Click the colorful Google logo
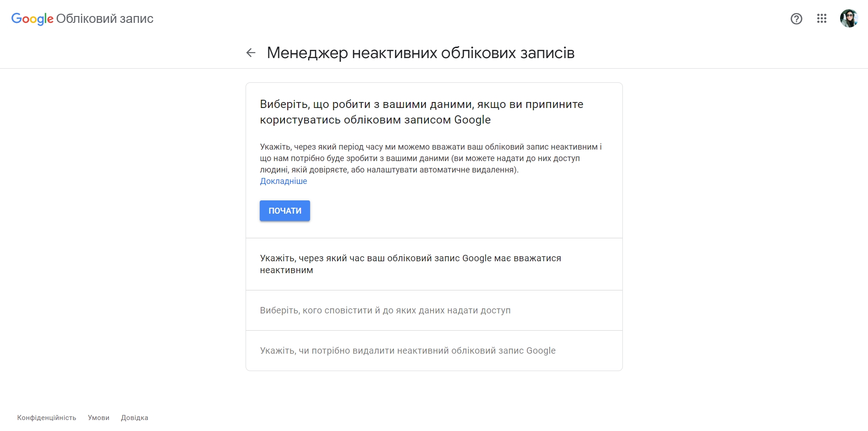Viewport: 868px width, 431px height. click(x=32, y=19)
